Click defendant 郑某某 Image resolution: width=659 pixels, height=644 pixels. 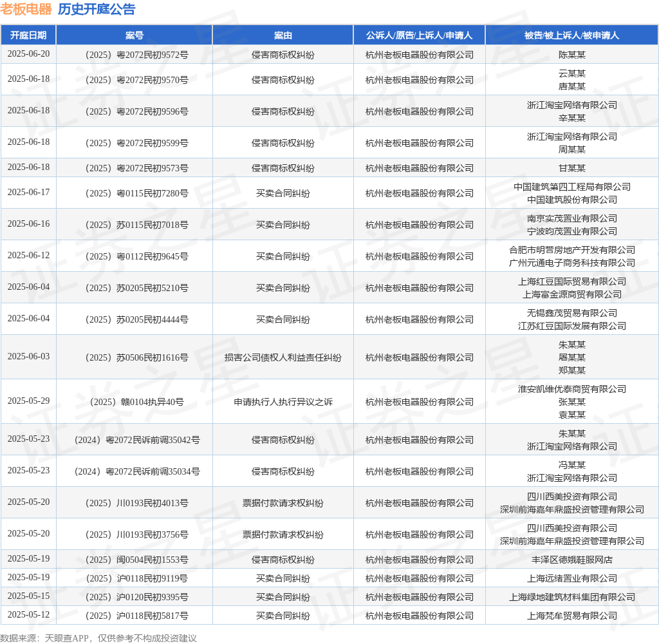tap(572, 370)
